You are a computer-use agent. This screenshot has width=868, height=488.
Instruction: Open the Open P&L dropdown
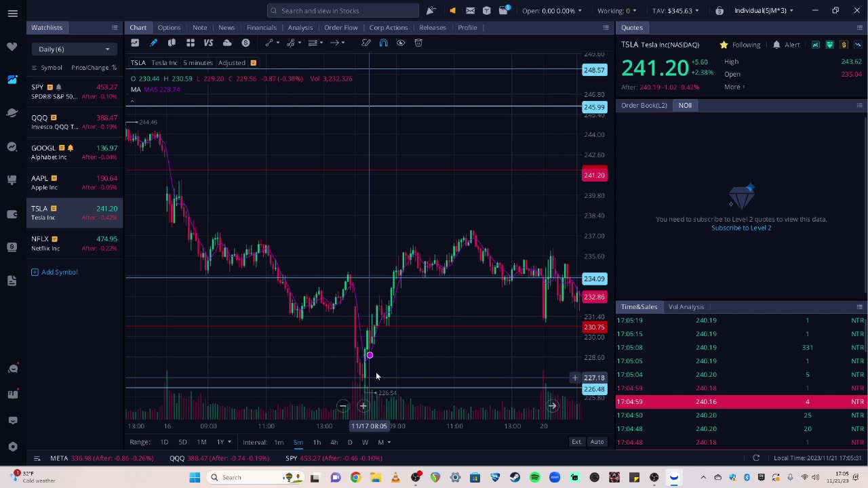pyautogui.click(x=551, y=10)
